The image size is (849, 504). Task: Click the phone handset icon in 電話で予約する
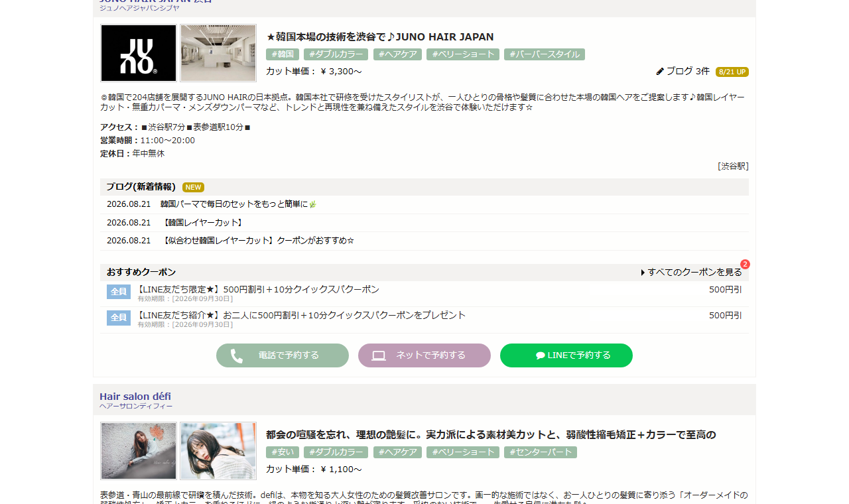coord(237,356)
